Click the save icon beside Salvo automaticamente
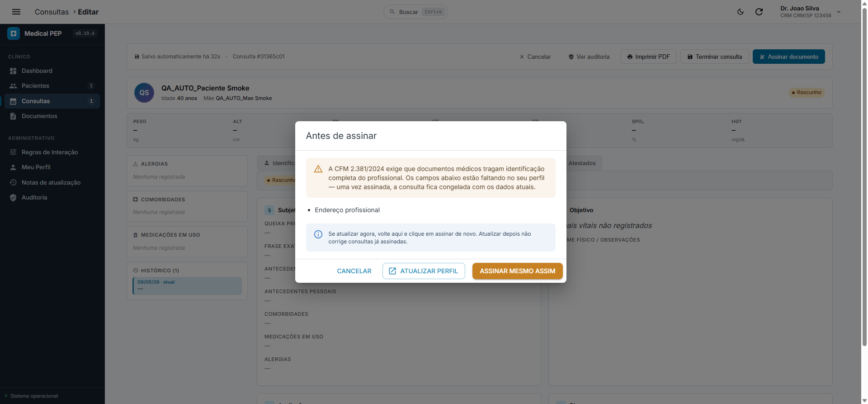Viewport: 868px width, 404px height. click(x=137, y=57)
